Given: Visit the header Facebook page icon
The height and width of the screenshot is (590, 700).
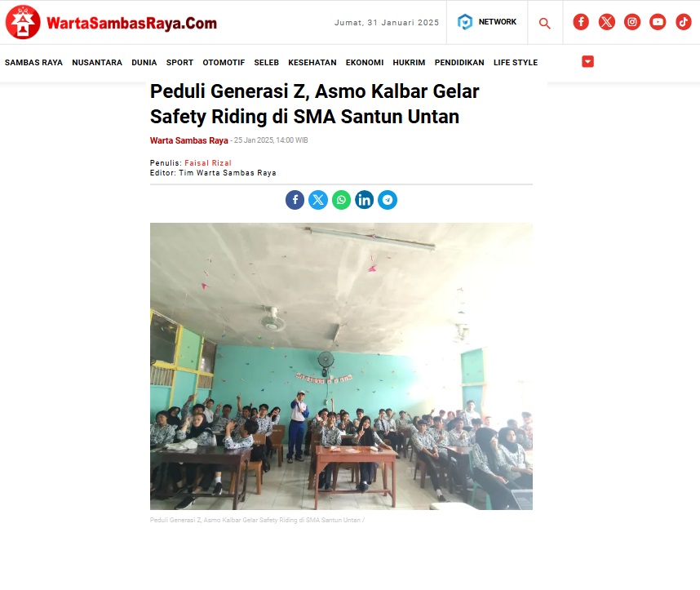Looking at the screenshot, I should (x=581, y=22).
